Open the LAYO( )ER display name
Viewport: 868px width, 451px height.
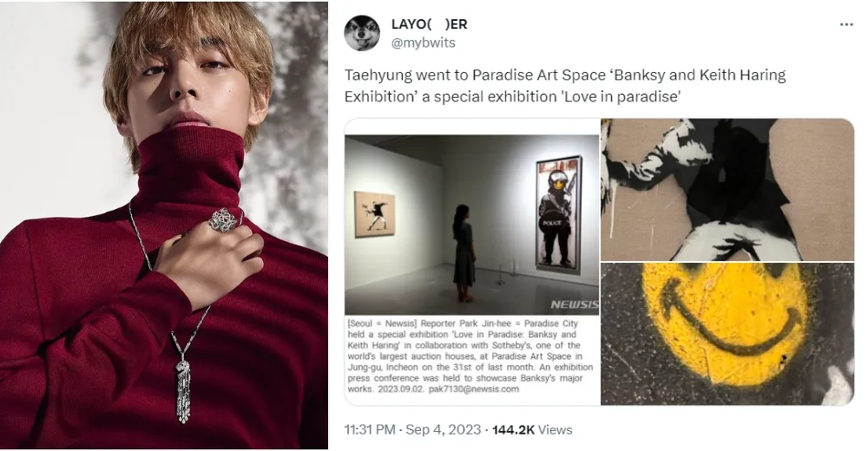click(x=429, y=24)
